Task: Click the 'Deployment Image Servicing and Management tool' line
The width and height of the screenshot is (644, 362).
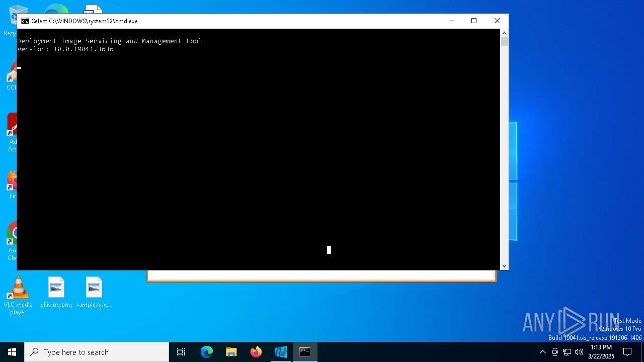Action: 110,41
